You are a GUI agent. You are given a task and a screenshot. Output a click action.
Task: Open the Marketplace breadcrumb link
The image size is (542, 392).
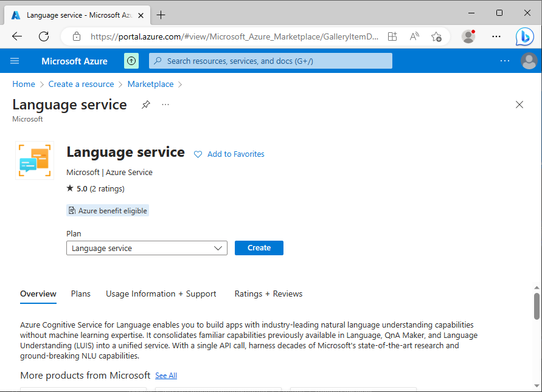[150, 84]
